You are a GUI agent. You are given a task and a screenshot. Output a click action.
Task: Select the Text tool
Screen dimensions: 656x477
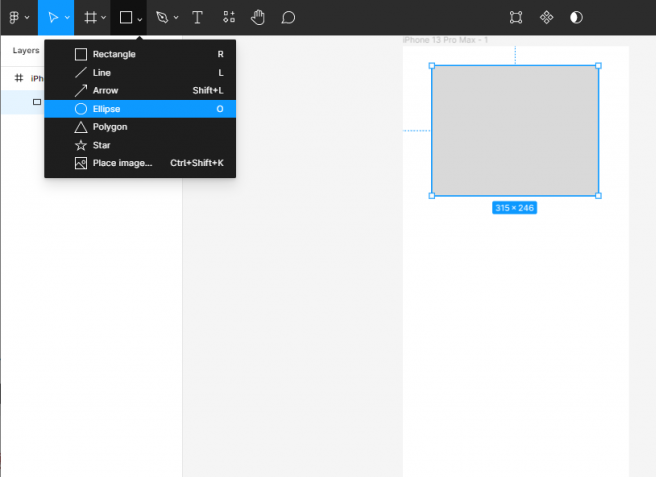197,17
